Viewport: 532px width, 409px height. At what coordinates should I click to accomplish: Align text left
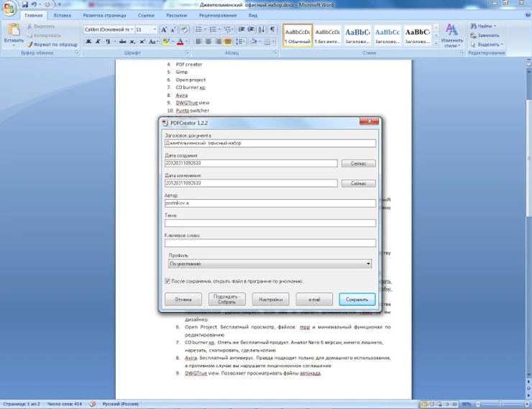(x=199, y=42)
